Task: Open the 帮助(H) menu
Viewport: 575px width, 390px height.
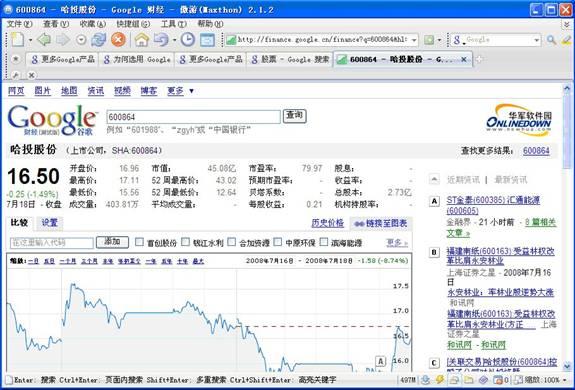Action: (210, 24)
